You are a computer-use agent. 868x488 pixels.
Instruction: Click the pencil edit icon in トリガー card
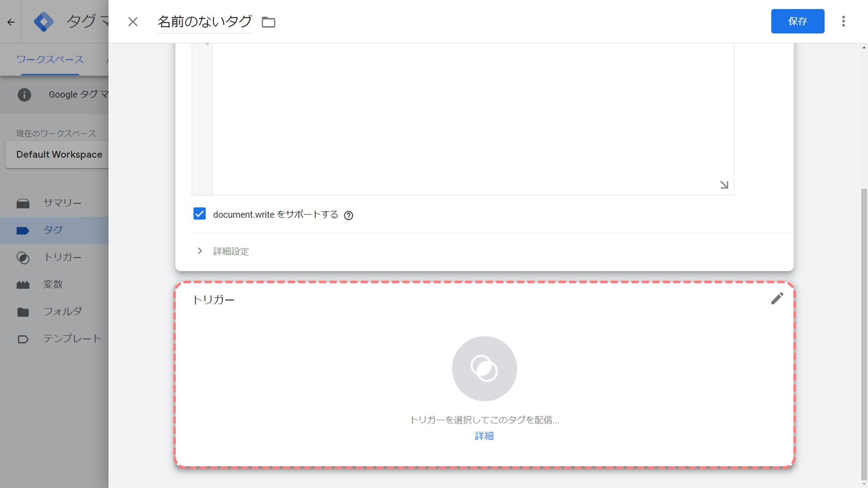point(777,298)
